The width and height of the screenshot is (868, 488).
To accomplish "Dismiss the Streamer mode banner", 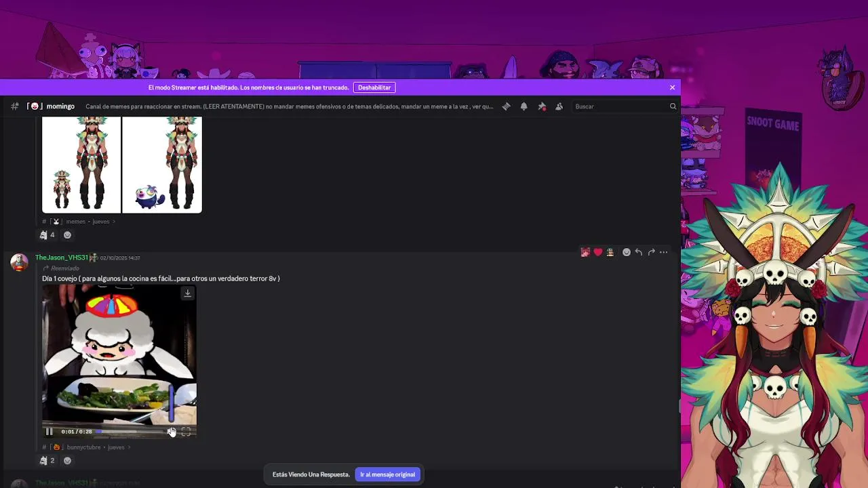I will pos(672,87).
